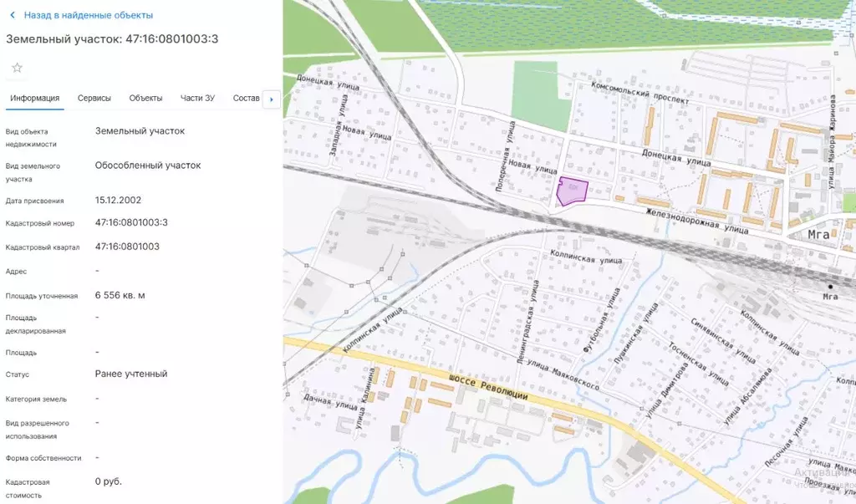Screen dimensions: 856x504
Task: Click the Тосненская улица map label
Action: (x=698, y=364)
